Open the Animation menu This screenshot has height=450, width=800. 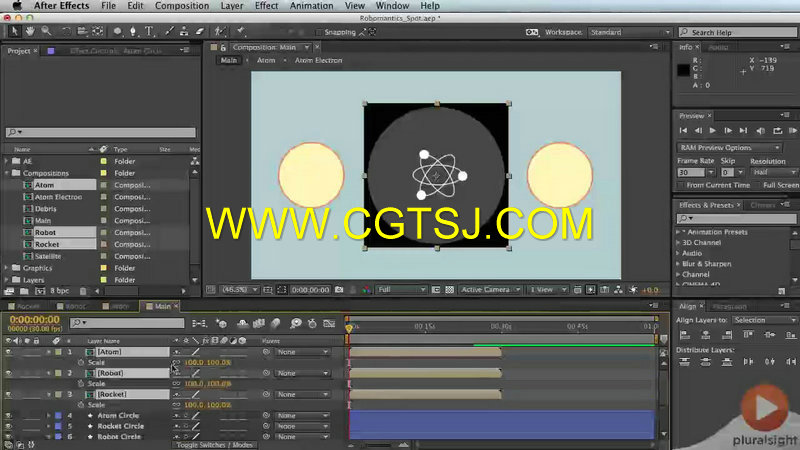coord(311,6)
